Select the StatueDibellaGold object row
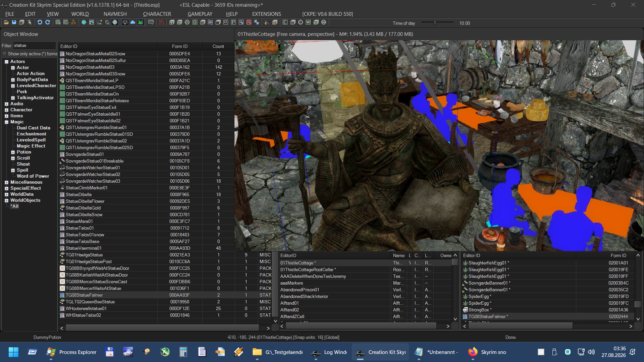This screenshot has height=362, width=644. pyautogui.click(x=147, y=208)
